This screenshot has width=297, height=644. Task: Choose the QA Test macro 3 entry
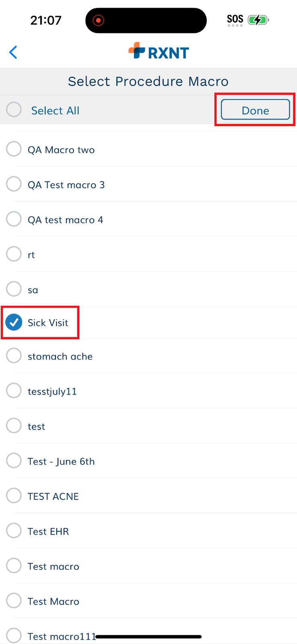click(x=148, y=184)
